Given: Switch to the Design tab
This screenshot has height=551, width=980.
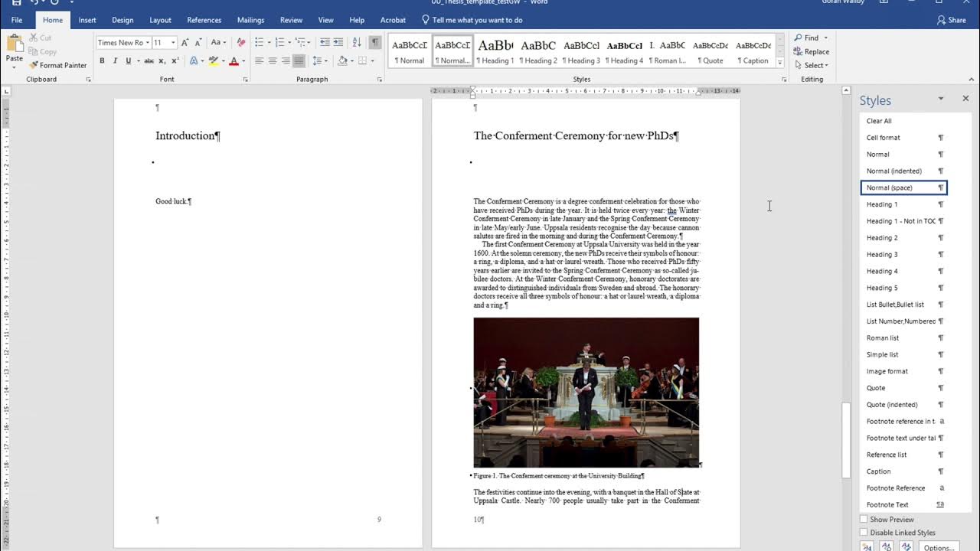Looking at the screenshot, I should 122,20.
